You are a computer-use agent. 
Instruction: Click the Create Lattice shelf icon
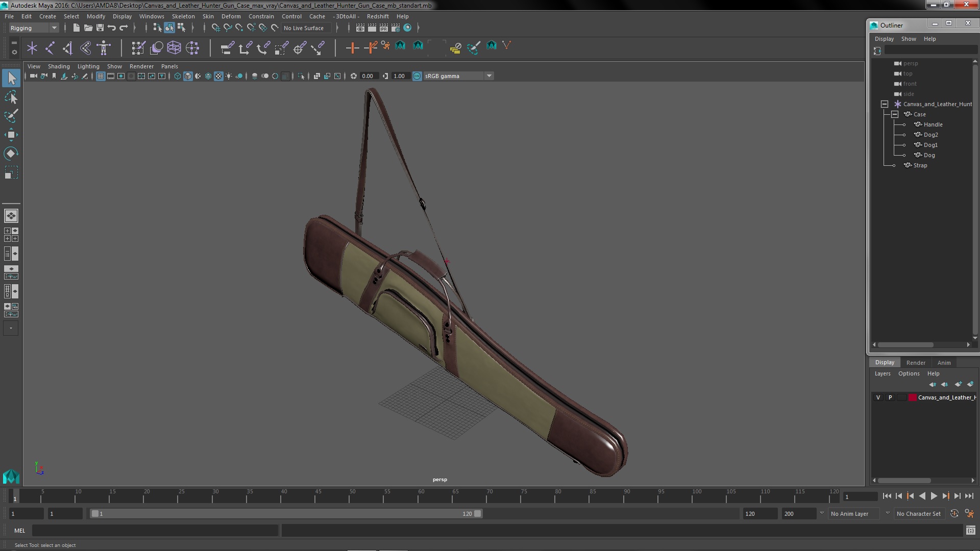174,48
